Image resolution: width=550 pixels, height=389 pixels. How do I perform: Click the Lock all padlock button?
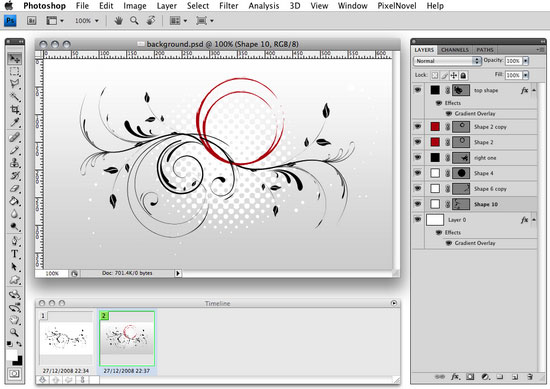point(463,75)
